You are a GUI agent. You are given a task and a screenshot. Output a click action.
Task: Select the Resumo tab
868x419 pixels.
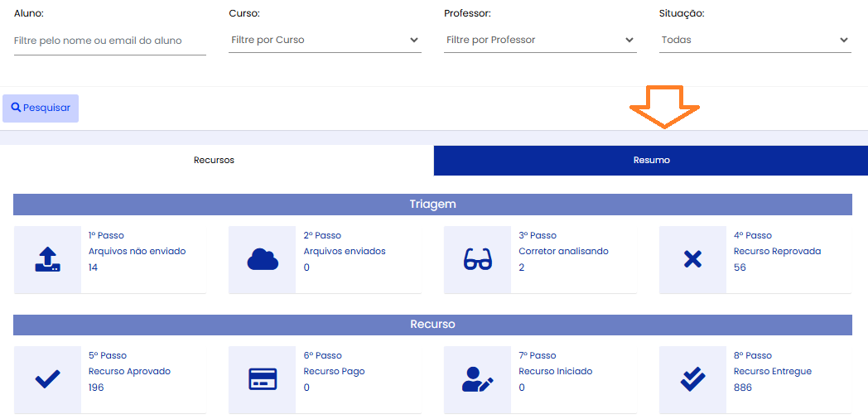pyautogui.click(x=651, y=161)
